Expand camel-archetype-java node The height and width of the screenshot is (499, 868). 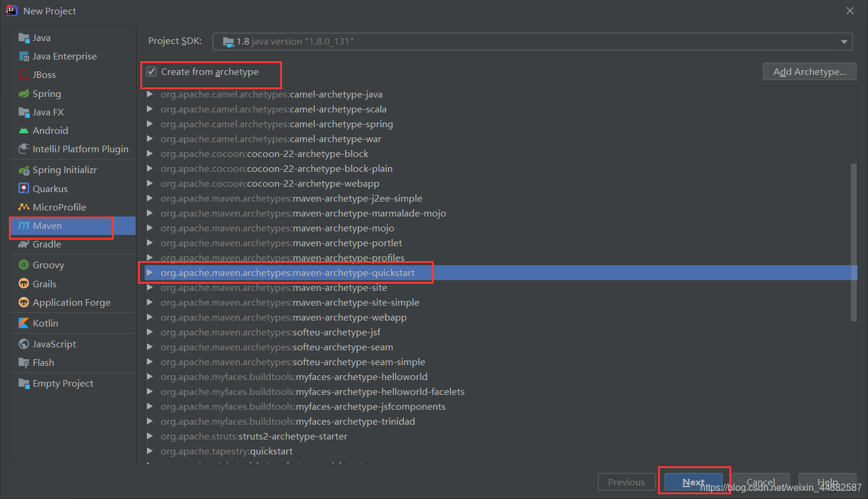[x=150, y=94]
